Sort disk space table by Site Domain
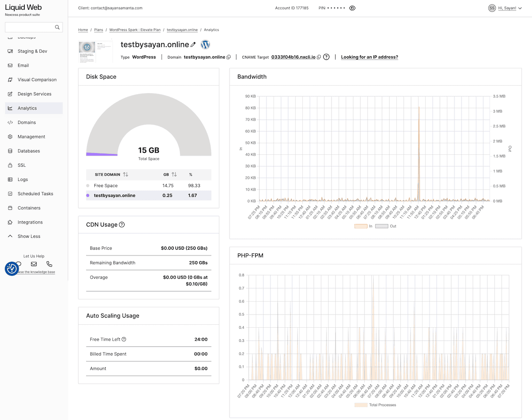 (x=125, y=175)
